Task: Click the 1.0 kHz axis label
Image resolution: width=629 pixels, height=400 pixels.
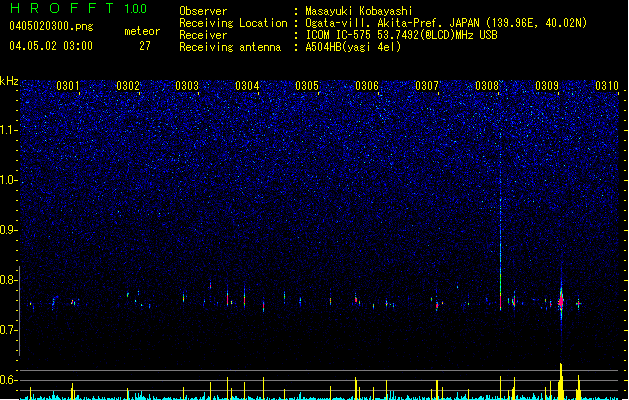Action: click(8, 180)
